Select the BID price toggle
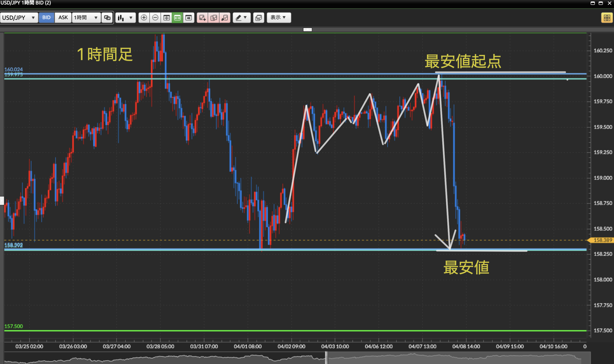614x364 pixels. click(x=46, y=18)
